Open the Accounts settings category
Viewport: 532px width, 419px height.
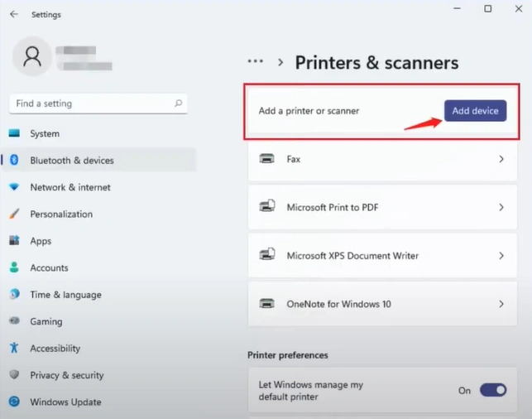pos(49,267)
